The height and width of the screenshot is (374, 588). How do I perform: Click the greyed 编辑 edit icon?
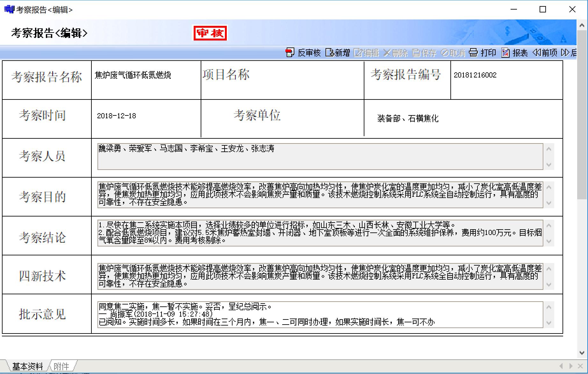358,53
